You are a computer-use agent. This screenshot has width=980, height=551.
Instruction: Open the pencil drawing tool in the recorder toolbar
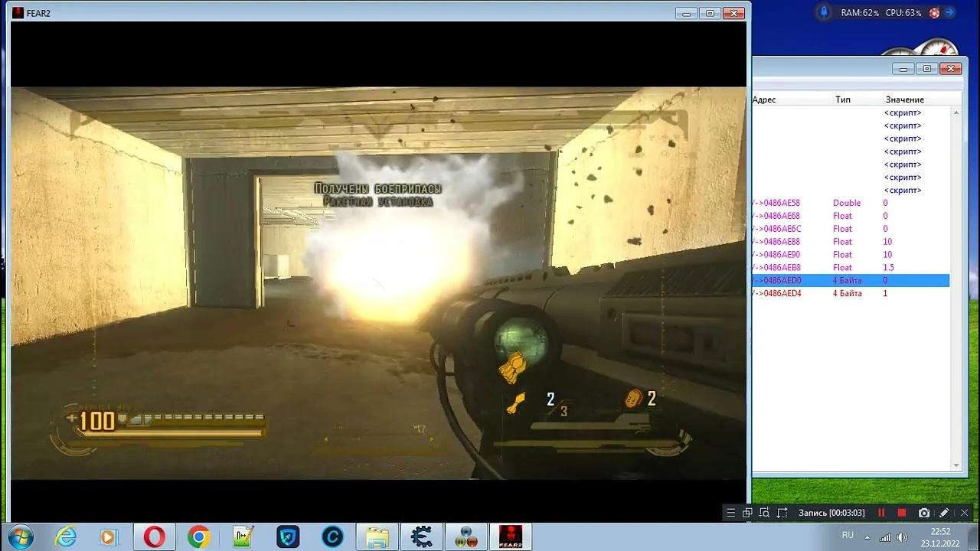coord(944,513)
